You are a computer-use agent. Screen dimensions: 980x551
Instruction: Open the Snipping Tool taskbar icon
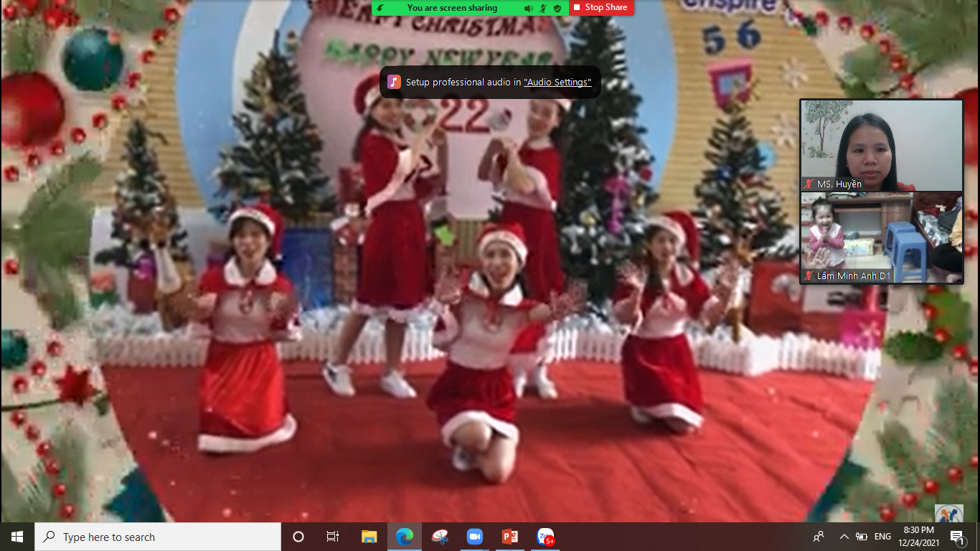[x=440, y=537]
